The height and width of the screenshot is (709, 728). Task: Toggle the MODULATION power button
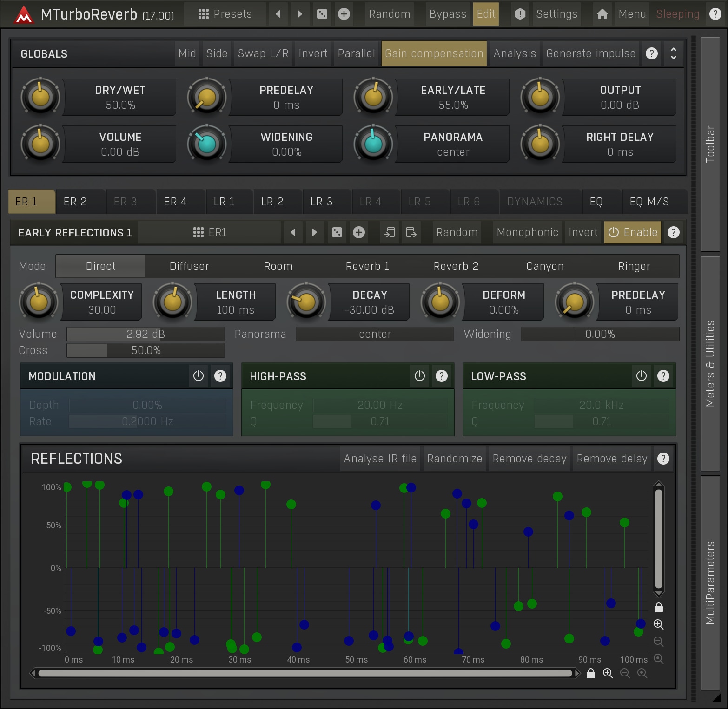click(x=199, y=376)
